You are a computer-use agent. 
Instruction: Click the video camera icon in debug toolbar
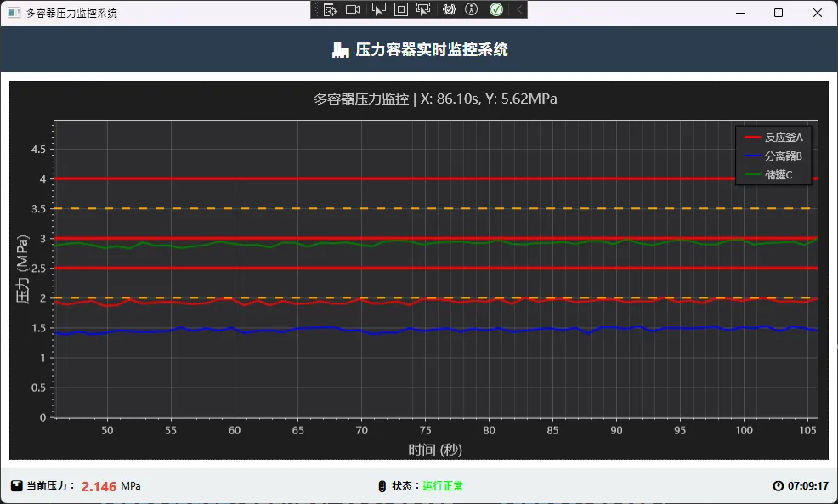pyautogui.click(x=353, y=9)
